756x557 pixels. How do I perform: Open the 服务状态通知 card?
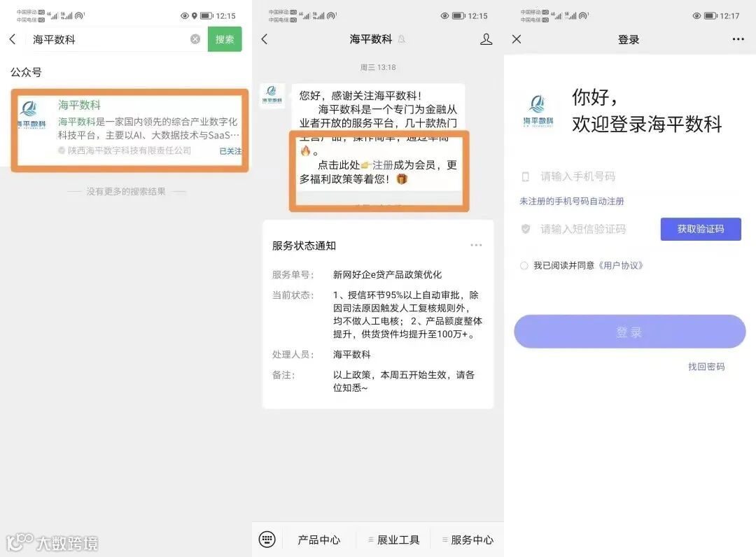tap(378, 314)
